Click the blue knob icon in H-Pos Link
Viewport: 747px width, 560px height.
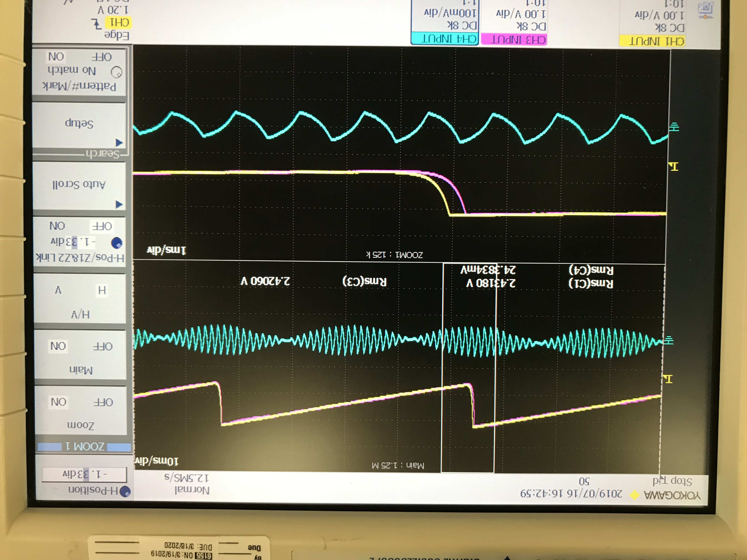[117, 243]
